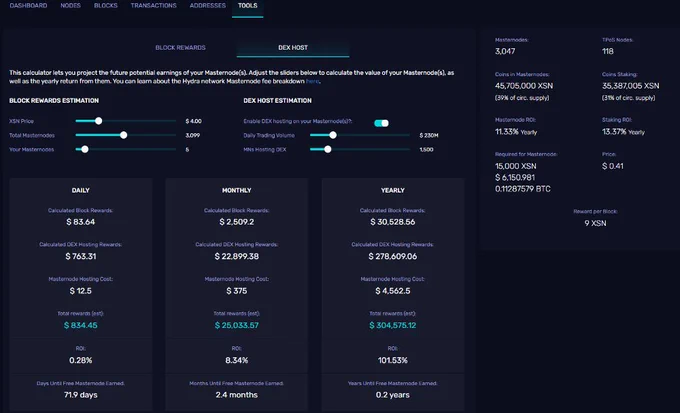
Task: Toggle DEX hosting on your Masternodes
Action: tap(381, 123)
